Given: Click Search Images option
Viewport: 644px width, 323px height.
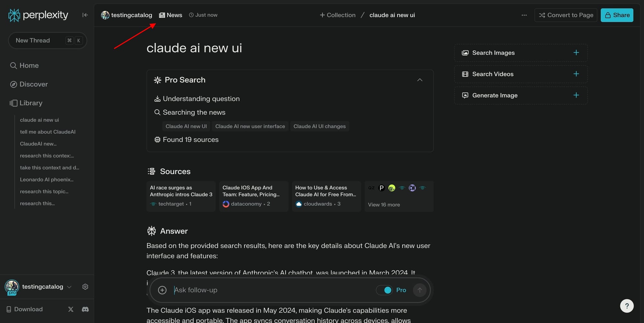Looking at the screenshot, I should point(521,53).
